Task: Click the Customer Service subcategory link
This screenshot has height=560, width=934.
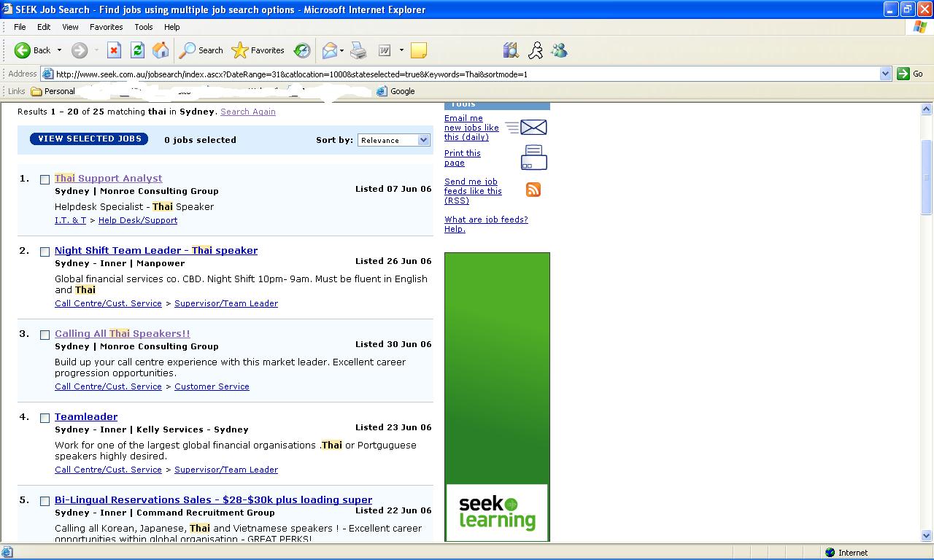Action: click(x=212, y=386)
